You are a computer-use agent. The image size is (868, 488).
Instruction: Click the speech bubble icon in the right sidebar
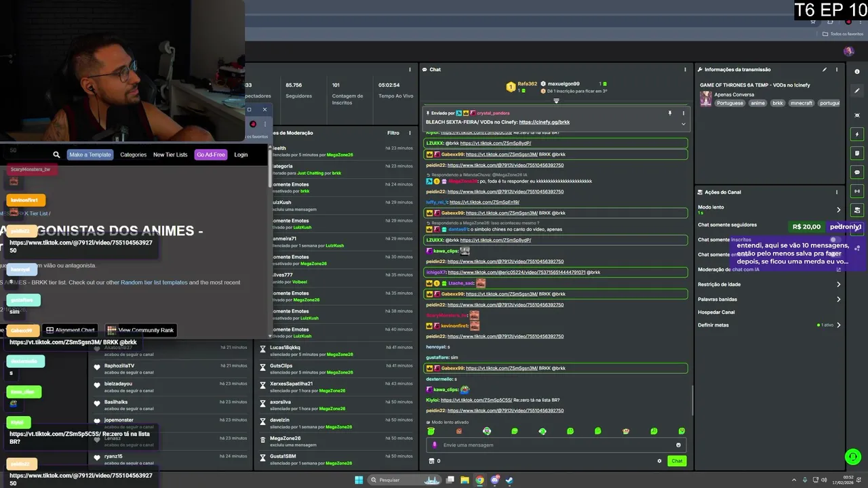tap(857, 172)
